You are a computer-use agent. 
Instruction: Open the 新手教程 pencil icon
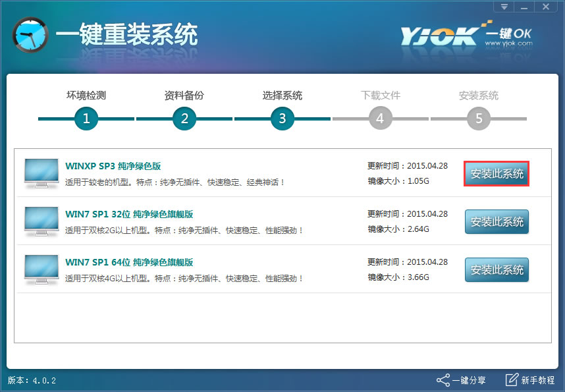tap(510, 380)
